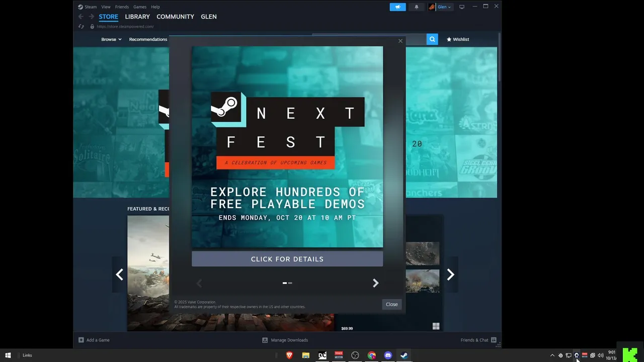Open Manage Downloads
This screenshot has width=644, height=362.
point(285,340)
